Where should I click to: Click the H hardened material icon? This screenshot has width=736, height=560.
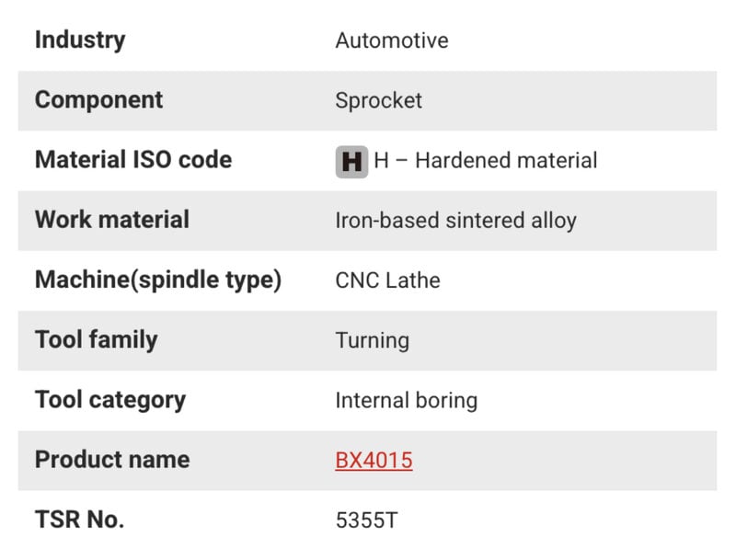[351, 161]
